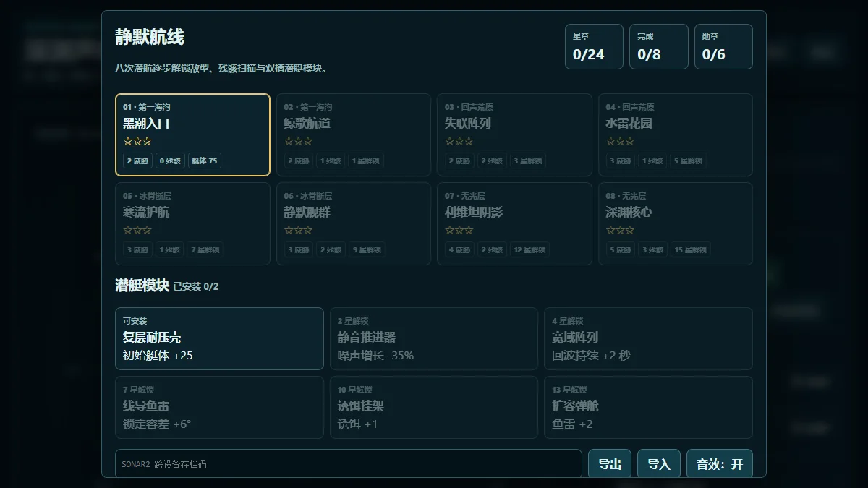Image resolution: width=868 pixels, height=488 pixels.
Task: Click the 导入 import button
Action: [x=659, y=464]
